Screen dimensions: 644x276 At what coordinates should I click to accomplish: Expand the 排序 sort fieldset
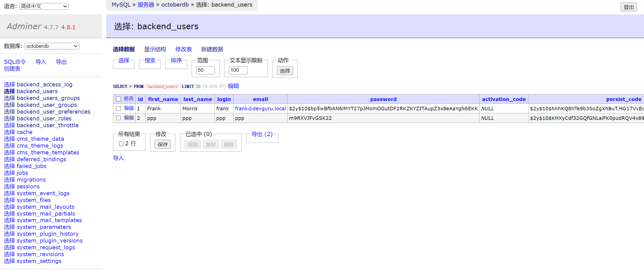coord(176,60)
